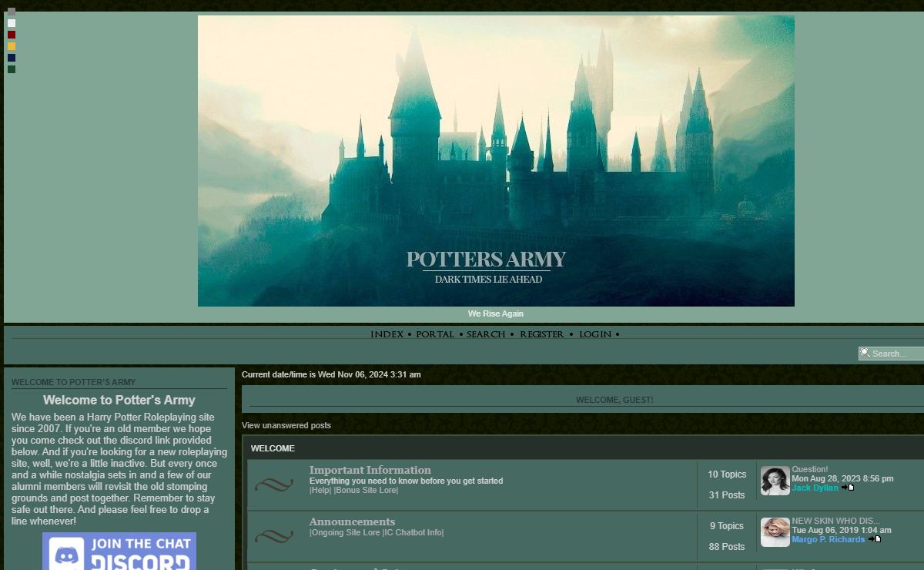Click Jack Dyllan's avatar thumbnail
Image resolution: width=924 pixels, height=570 pixels.
(775, 481)
